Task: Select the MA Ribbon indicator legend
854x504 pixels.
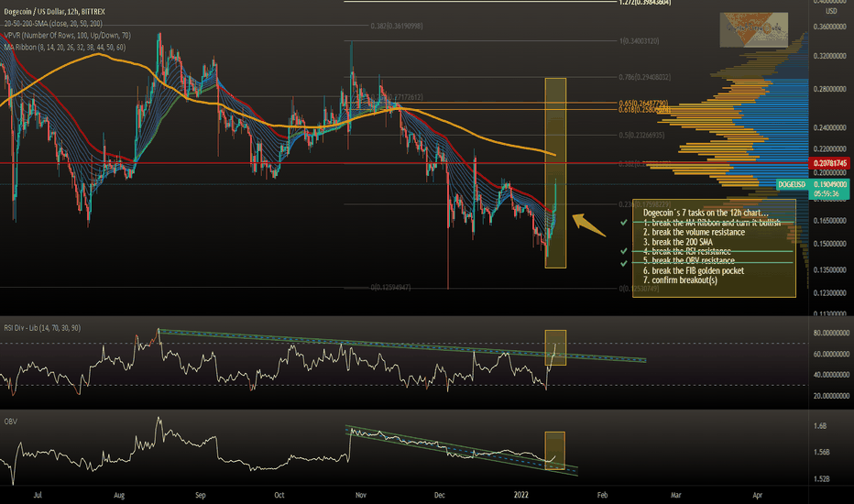Action: click(x=65, y=48)
